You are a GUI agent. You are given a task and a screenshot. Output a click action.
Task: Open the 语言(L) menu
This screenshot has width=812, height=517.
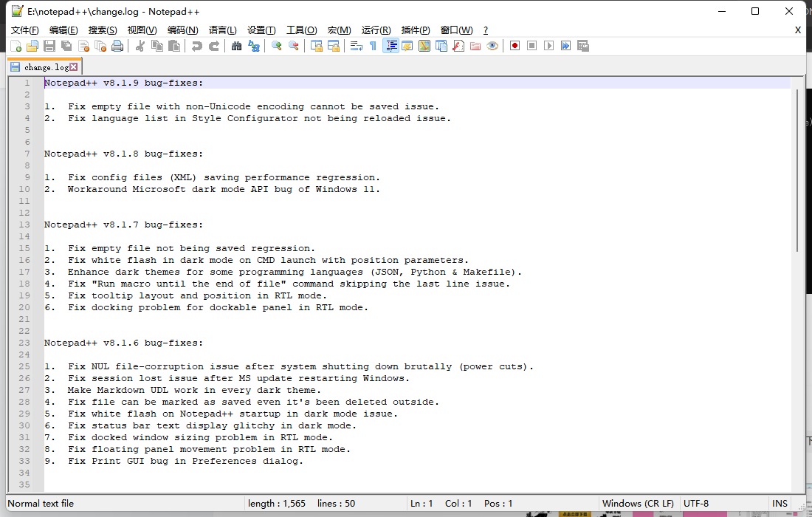click(x=223, y=30)
